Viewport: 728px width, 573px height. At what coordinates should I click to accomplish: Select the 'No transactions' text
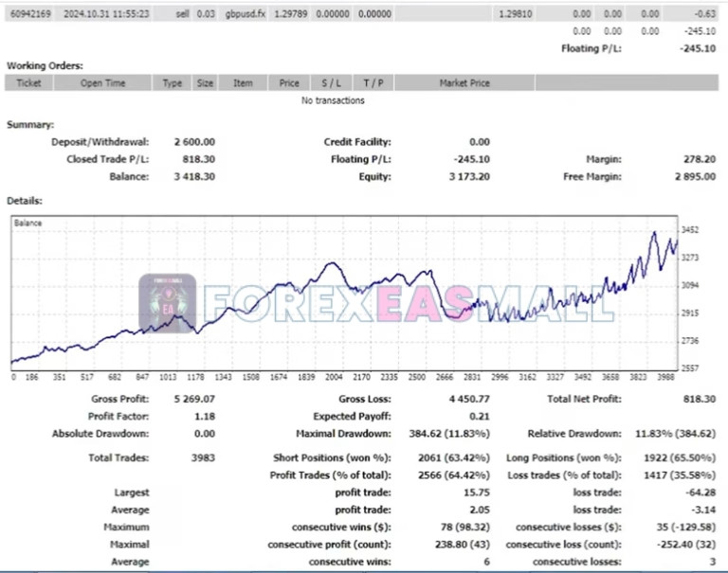(x=333, y=100)
